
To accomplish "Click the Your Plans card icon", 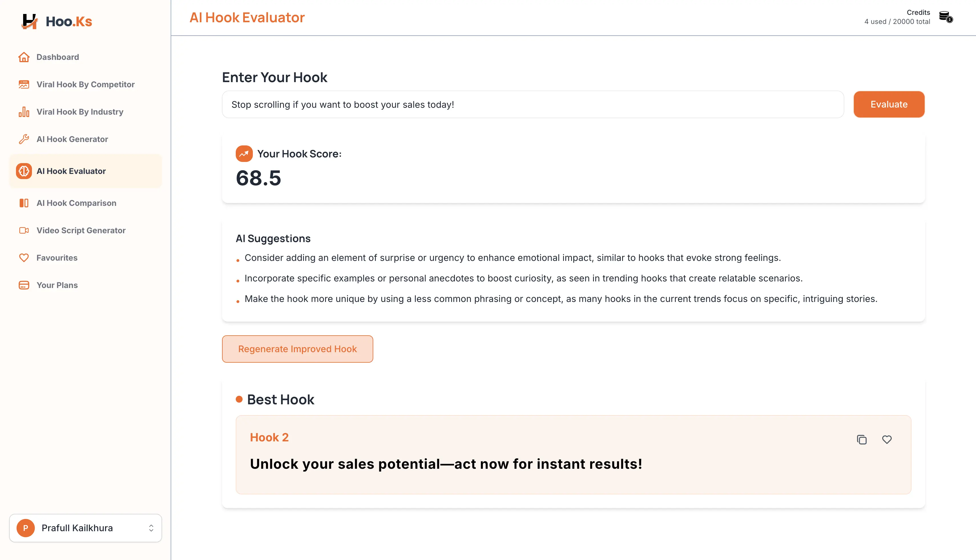I will tap(24, 285).
